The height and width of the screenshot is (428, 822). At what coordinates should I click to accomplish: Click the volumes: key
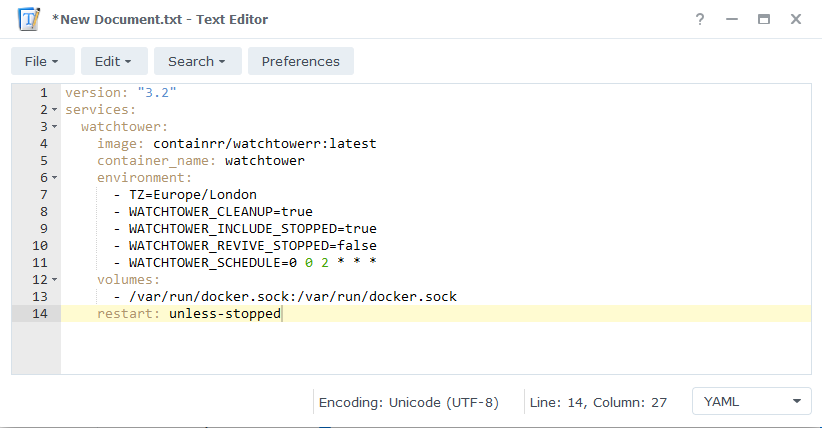pos(128,280)
